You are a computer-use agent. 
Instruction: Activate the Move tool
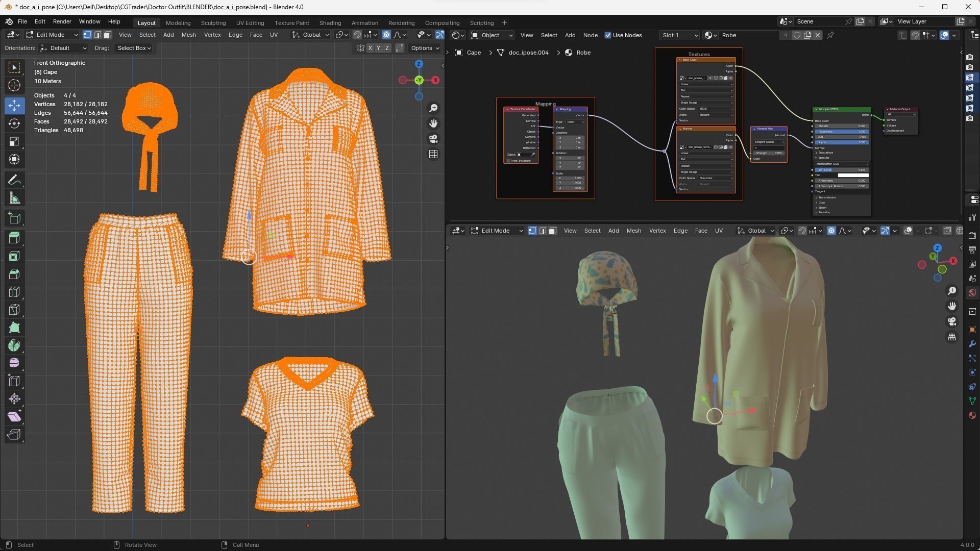pyautogui.click(x=14, y=106)
